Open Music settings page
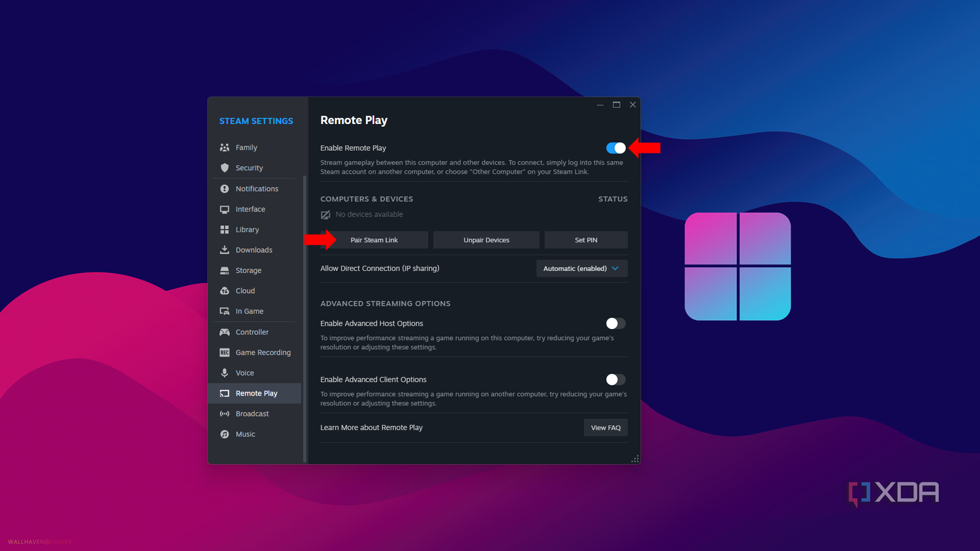This screenshot has height=551, width=980. click(255, 434)
